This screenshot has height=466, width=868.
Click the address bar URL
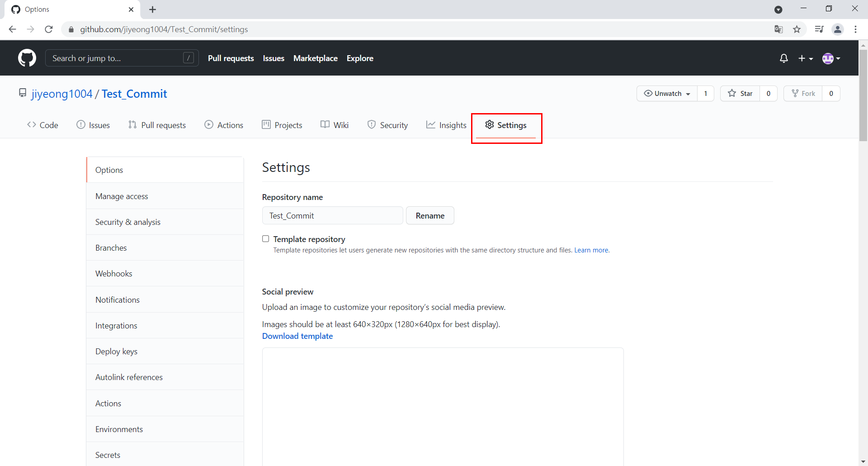(164, 29)
